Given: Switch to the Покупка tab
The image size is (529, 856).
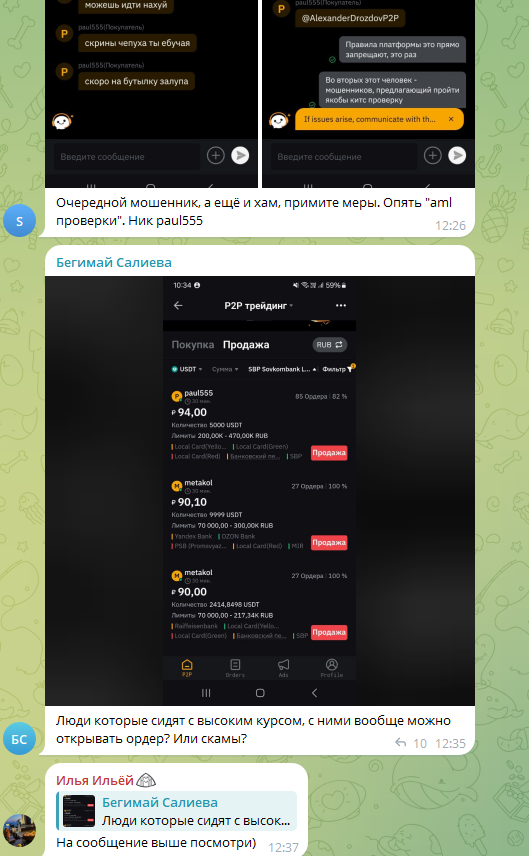Looking at the screenshot, I should [193, 344].
